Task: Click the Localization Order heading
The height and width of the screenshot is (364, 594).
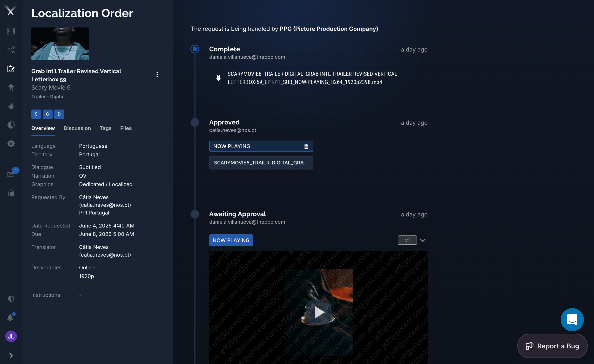Action: click(82, 13)
